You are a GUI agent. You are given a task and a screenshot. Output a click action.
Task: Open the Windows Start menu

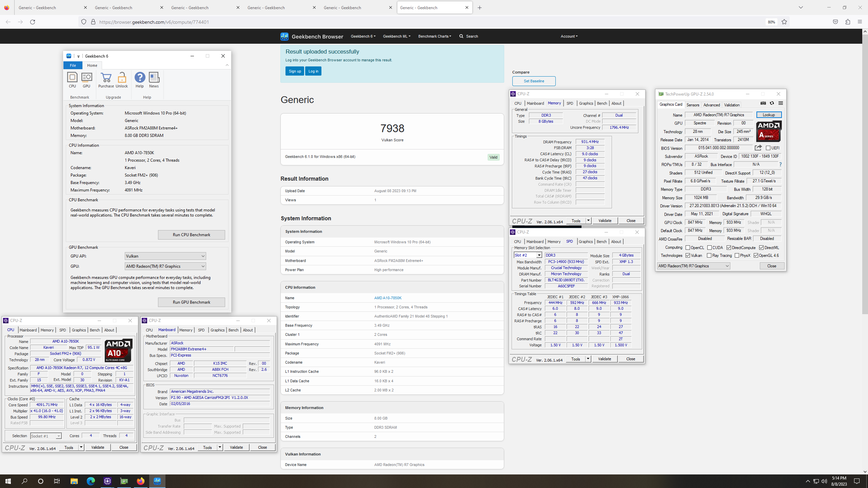(8, 481)
